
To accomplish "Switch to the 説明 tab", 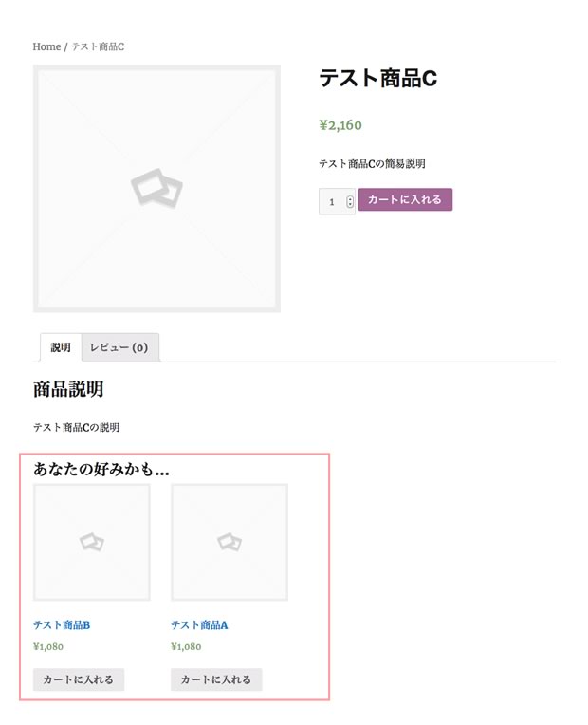I will tap(61, 347).
